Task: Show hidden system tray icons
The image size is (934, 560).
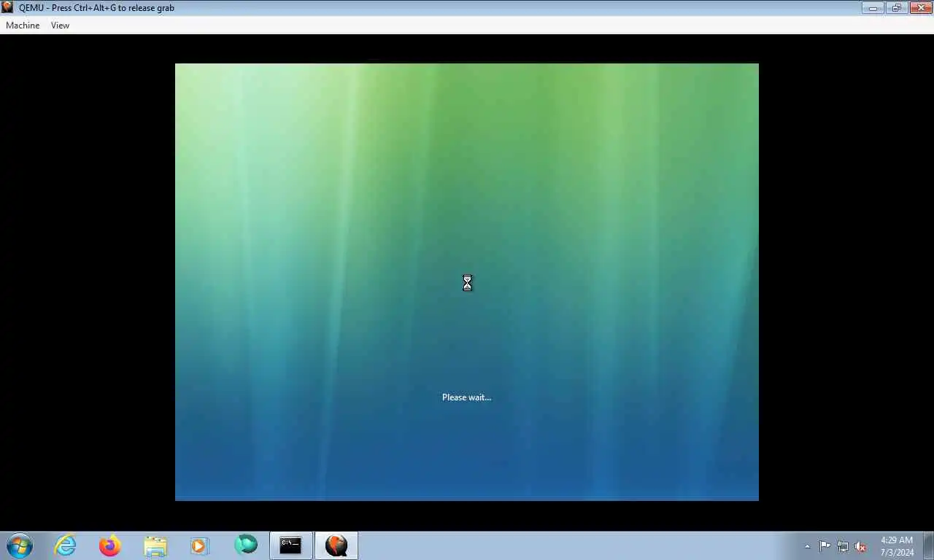Action: point(807,546)
